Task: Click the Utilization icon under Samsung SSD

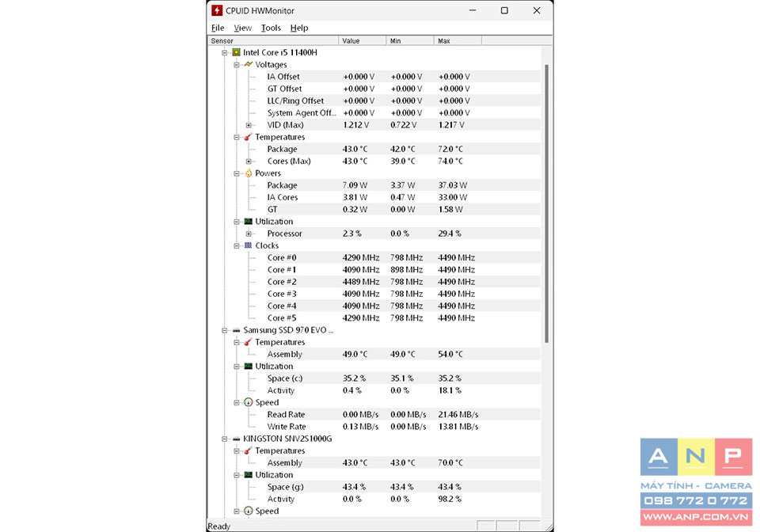Action: coord(248,367)
